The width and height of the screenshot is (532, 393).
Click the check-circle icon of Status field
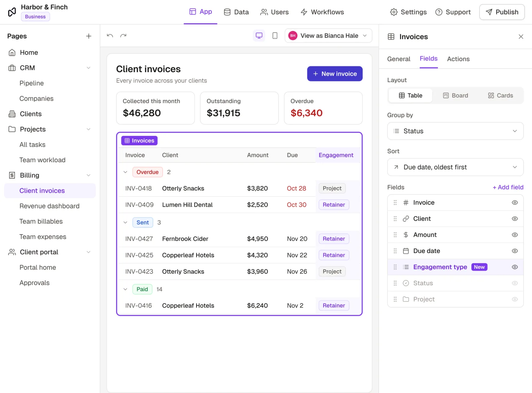406,283
